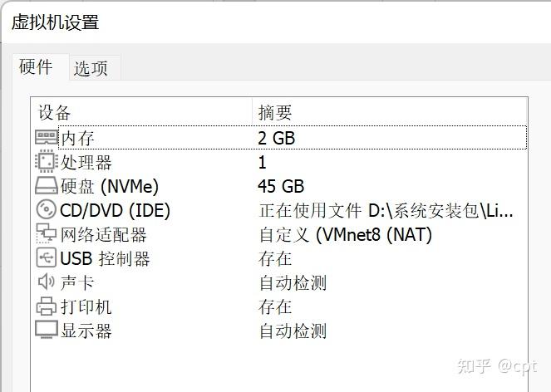Click the network adapter (网络适配器) icon
This screenshot has height=392, width=551.
click(x=47, y=234)
